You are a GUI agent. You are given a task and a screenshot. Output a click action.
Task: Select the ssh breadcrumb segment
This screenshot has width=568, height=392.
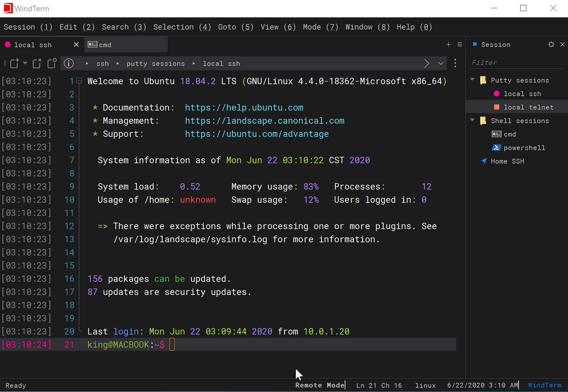102,64
